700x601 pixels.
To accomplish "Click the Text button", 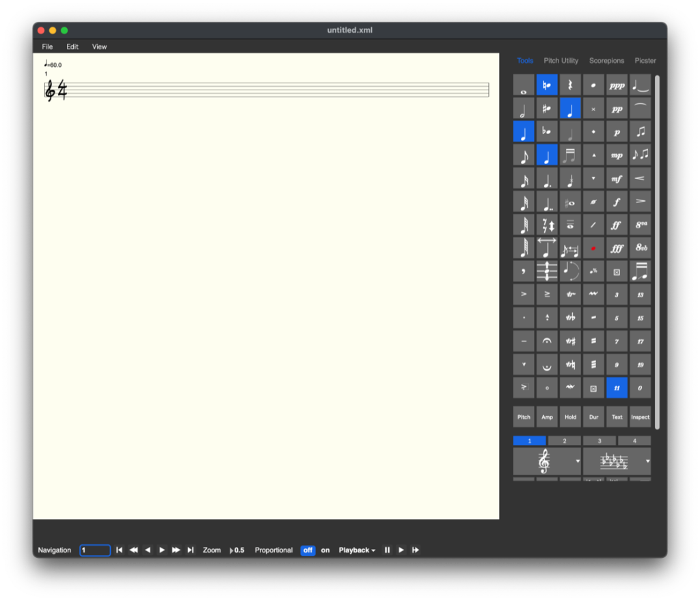I will tap(617, 416).
